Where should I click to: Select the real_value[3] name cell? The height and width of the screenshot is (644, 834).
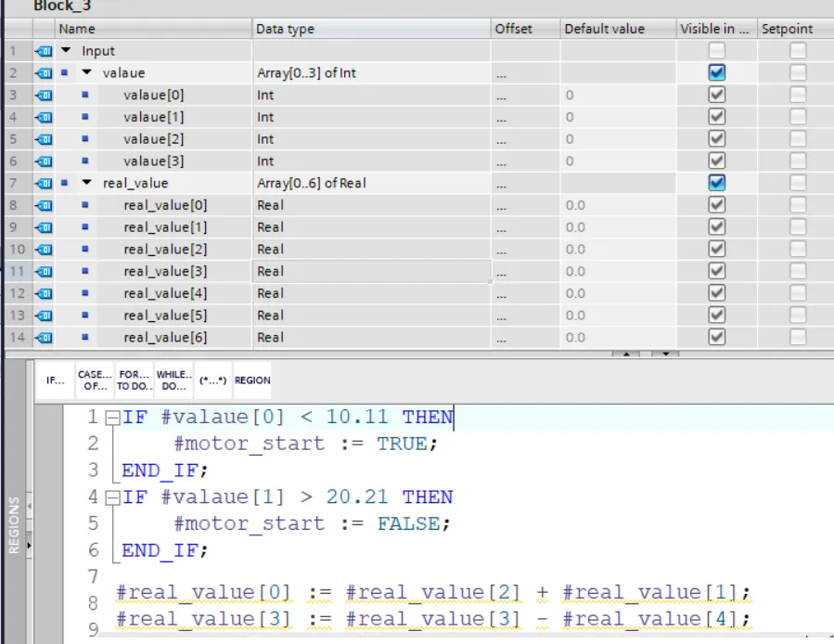coord(165,272)
